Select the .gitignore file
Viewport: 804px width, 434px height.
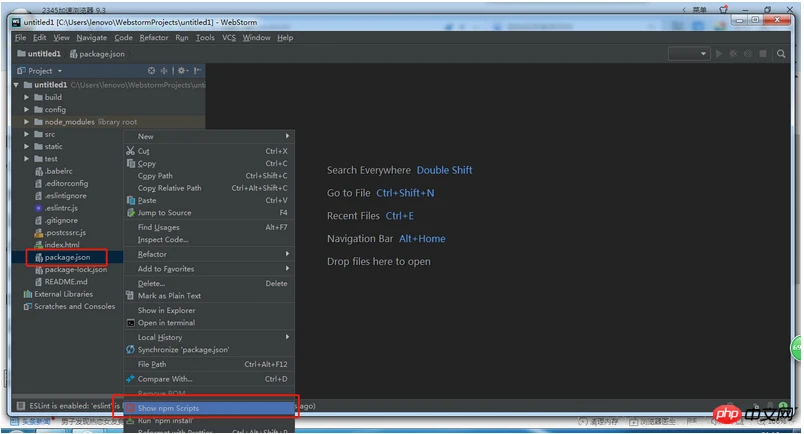click(56, 220)
